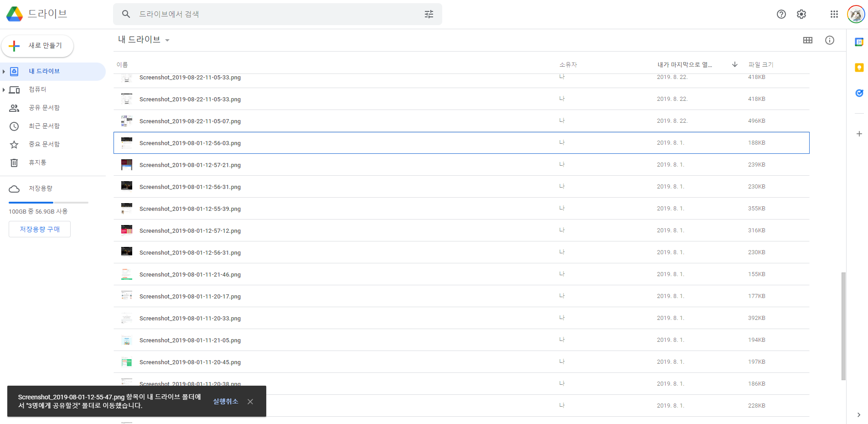Image resolution: width=868 pixels, height=424 pixels.
Task: Open the 내 드라이브 breadcrumb dropdown
Action: pyautogui.click(x=144, y=40)
